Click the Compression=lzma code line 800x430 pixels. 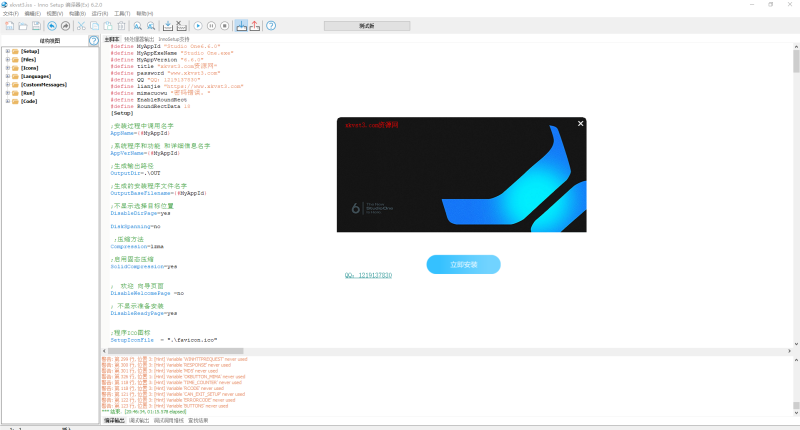137,246
